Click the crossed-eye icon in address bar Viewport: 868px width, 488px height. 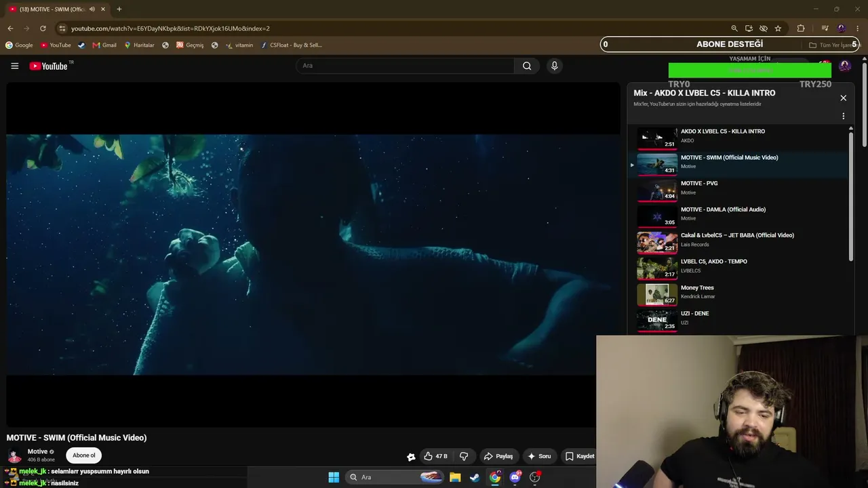(x=764, y=28)
